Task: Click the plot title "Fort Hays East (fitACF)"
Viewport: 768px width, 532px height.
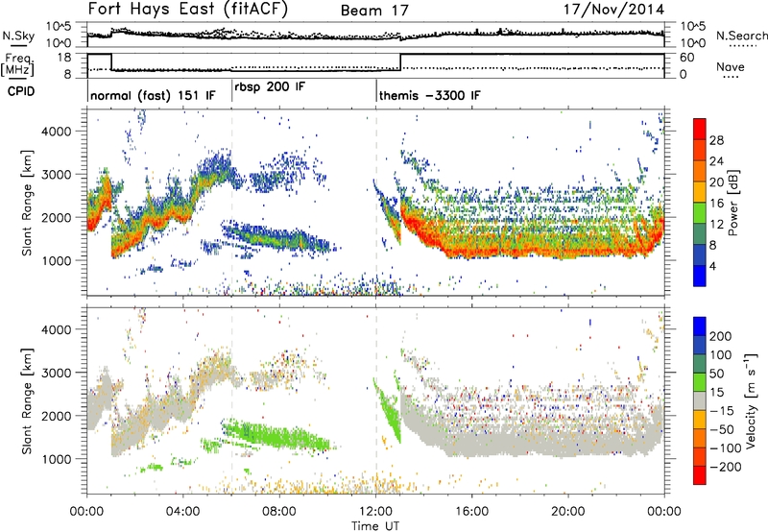Action: (x=188, y=10)
